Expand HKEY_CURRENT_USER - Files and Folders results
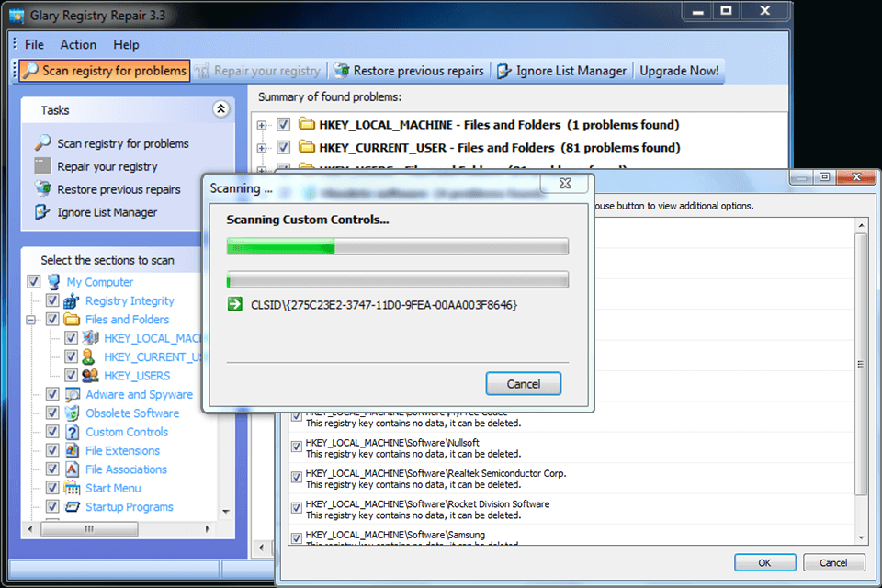Image resolution: width=882 pixels, height=588 pixels. pyautogui.click(x=262, y=149)
